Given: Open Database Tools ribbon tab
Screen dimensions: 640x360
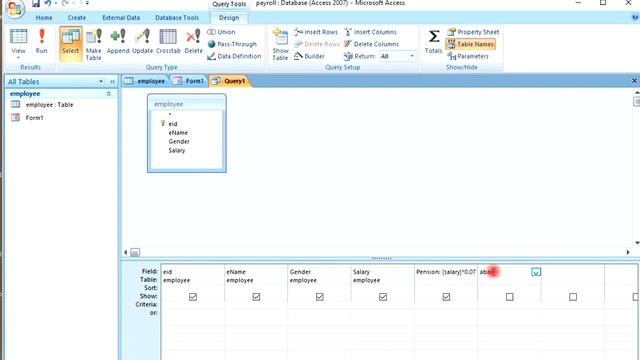Looking at the screenshot, I should pos(177,18).
